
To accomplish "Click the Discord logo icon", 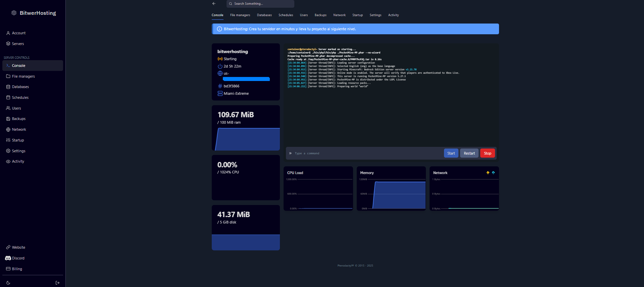I will 8,258.
